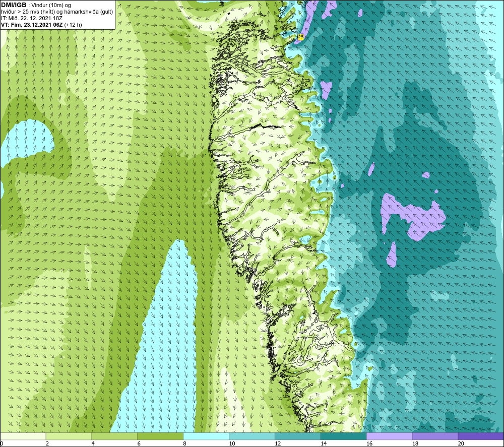Select the 18–20 m/s purple legend swatch

click(435, 436)
